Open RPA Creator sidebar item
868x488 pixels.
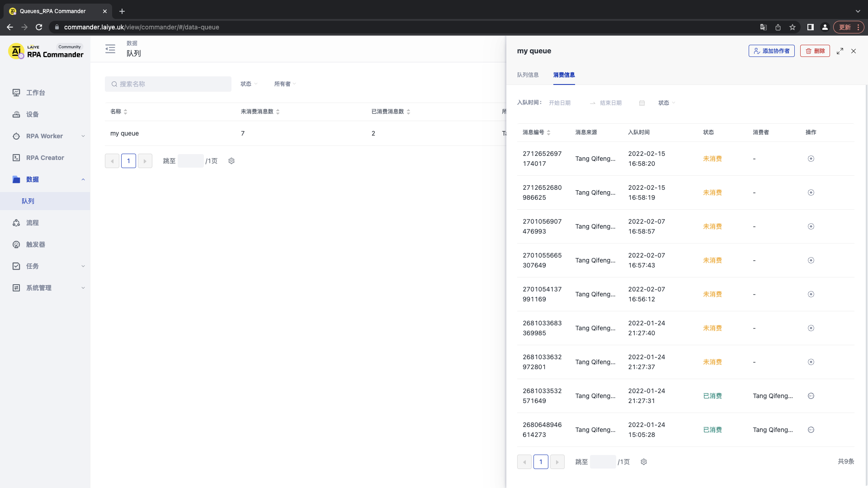click(45, 158)
